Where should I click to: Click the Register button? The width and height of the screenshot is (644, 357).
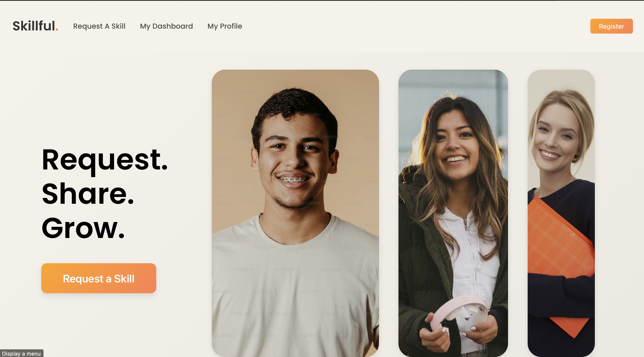click(611, 26)
